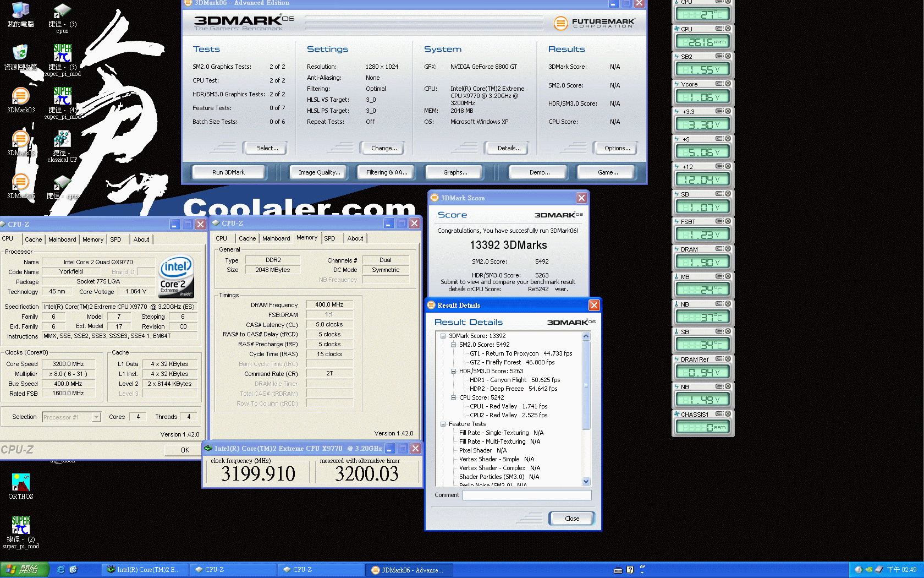Collapse the Feature Tests tree node

pyautogui.click(x=443, y=424)
